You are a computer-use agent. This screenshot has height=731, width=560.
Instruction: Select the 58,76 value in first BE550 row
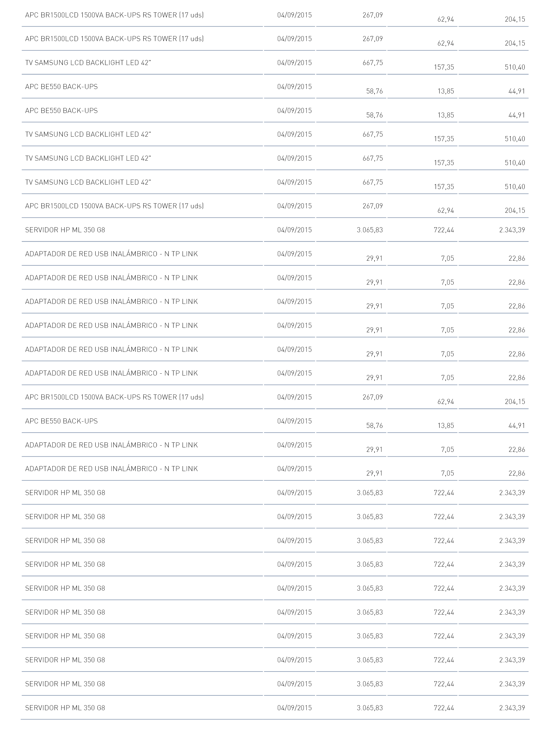tap(375, 91)
